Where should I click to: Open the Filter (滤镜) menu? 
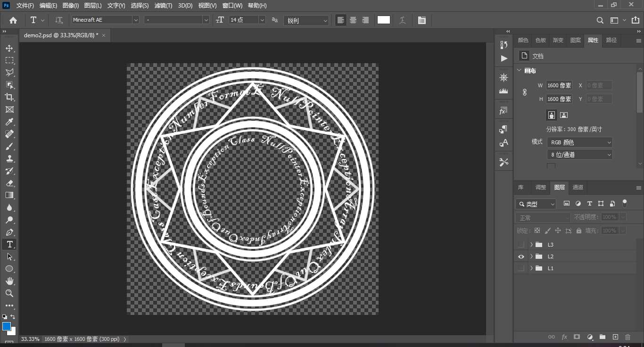pos(163,6)
